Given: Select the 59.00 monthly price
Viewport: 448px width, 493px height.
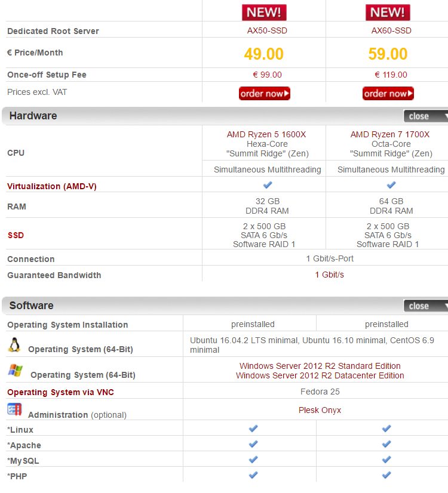Looking at the screenshot, I should tap(388, 54).
